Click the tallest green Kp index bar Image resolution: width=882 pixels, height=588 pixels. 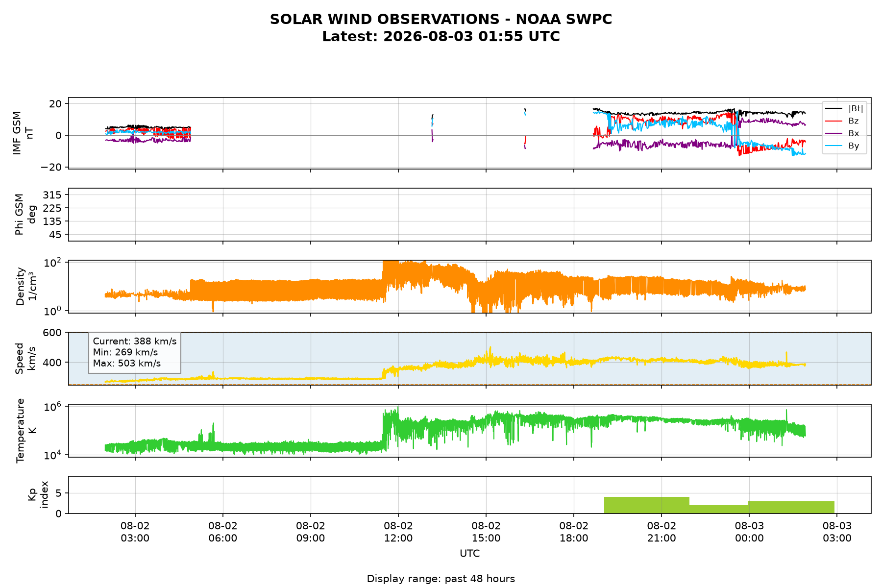(647, 505)
